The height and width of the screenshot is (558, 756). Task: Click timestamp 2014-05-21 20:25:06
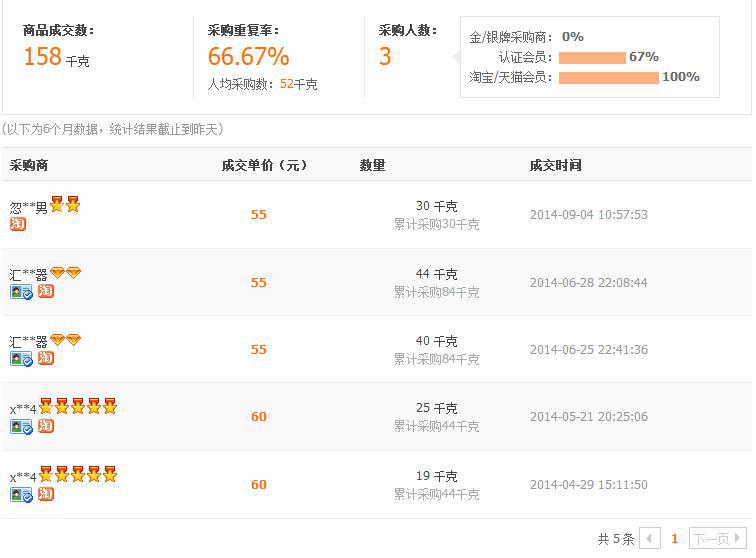589,416
